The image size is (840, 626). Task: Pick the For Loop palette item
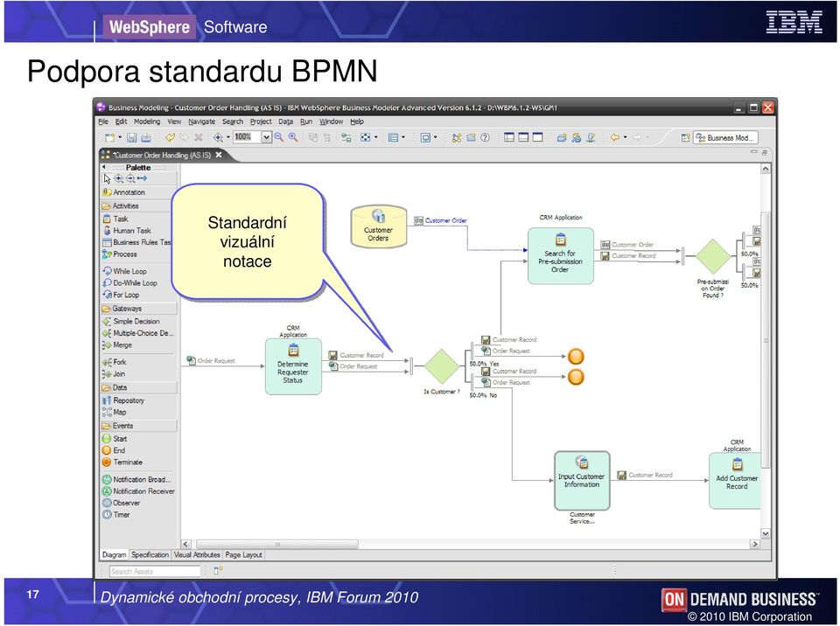coord(121,295)
